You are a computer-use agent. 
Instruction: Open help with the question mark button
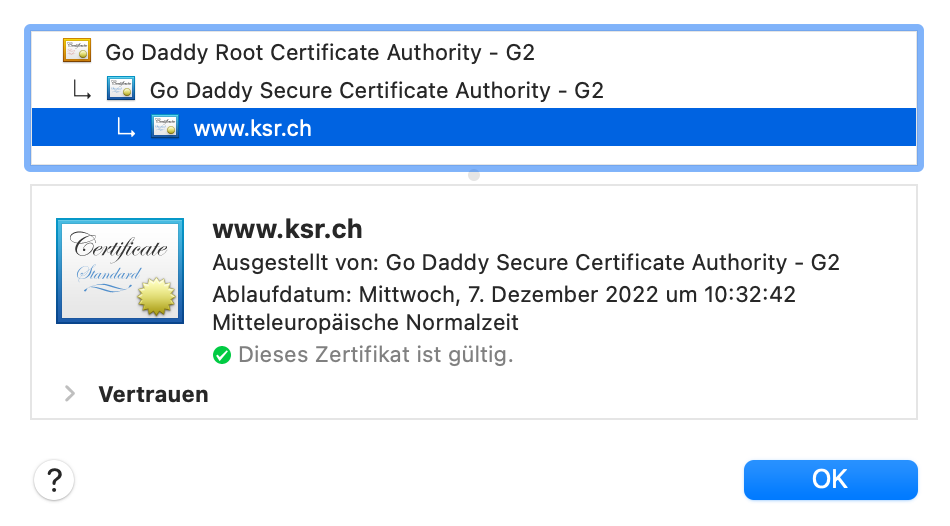pos(54,479)
